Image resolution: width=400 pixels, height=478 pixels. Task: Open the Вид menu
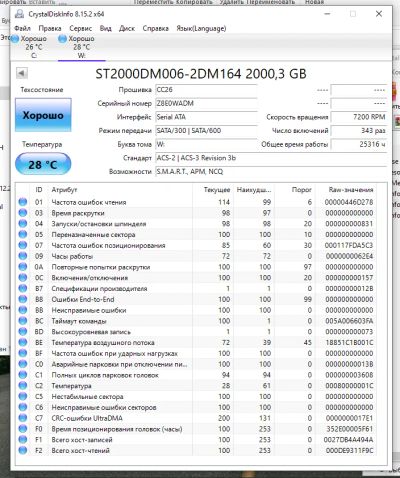tap(105, 28)
